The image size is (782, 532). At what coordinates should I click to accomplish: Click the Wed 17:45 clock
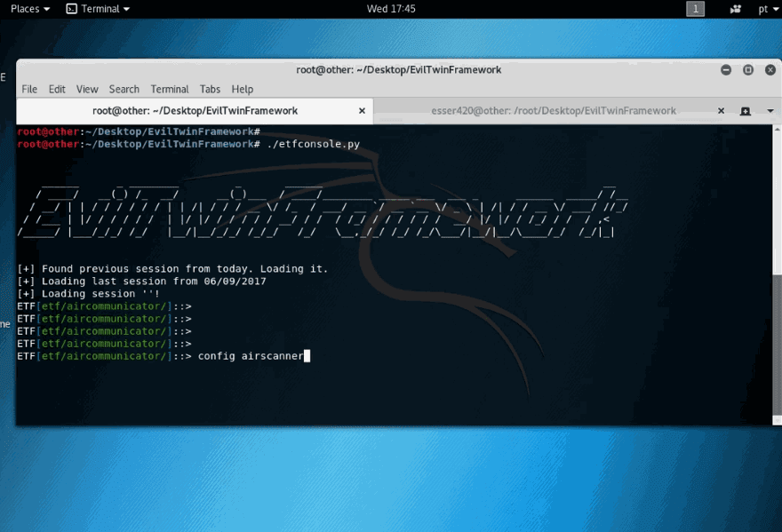[391, 9]
